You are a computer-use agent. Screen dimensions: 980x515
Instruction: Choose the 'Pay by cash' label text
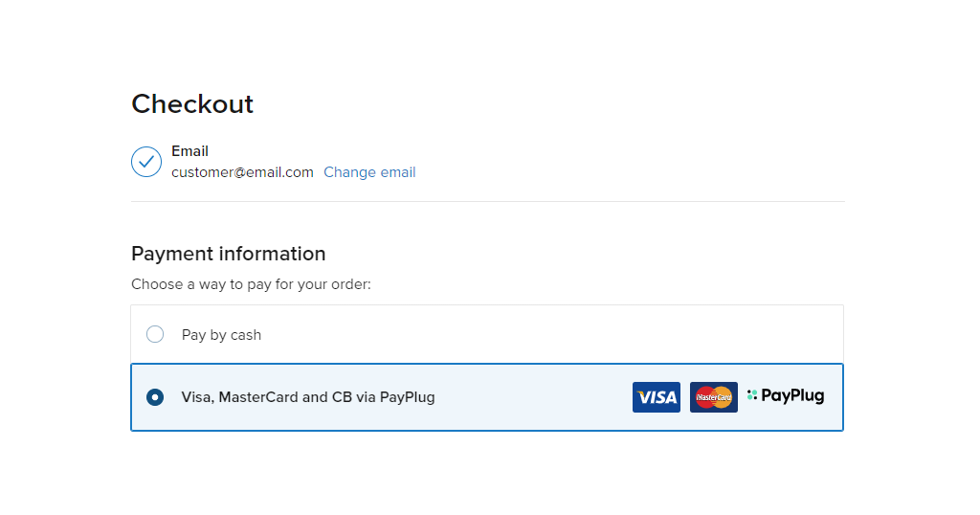[x=221, y=335]
